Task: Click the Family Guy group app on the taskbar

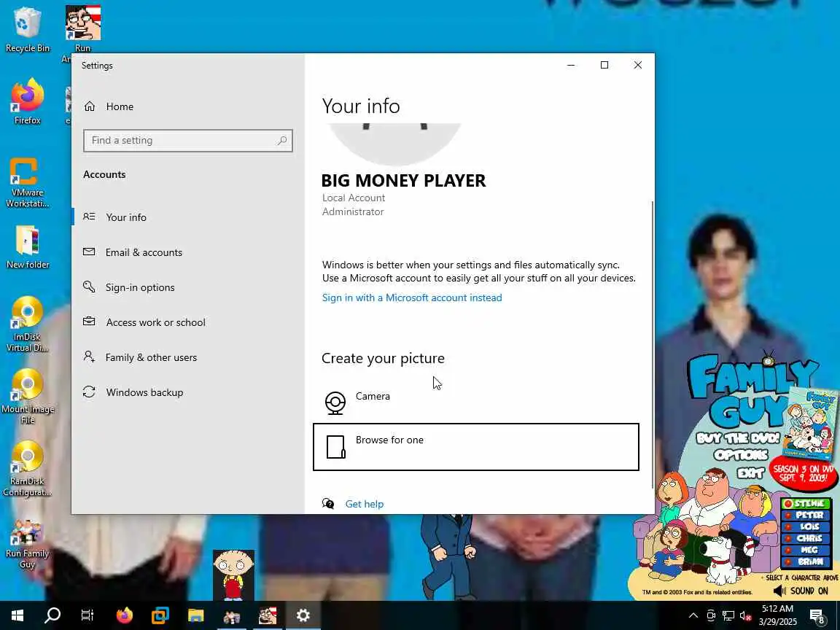Action: (x=231, y=615)
